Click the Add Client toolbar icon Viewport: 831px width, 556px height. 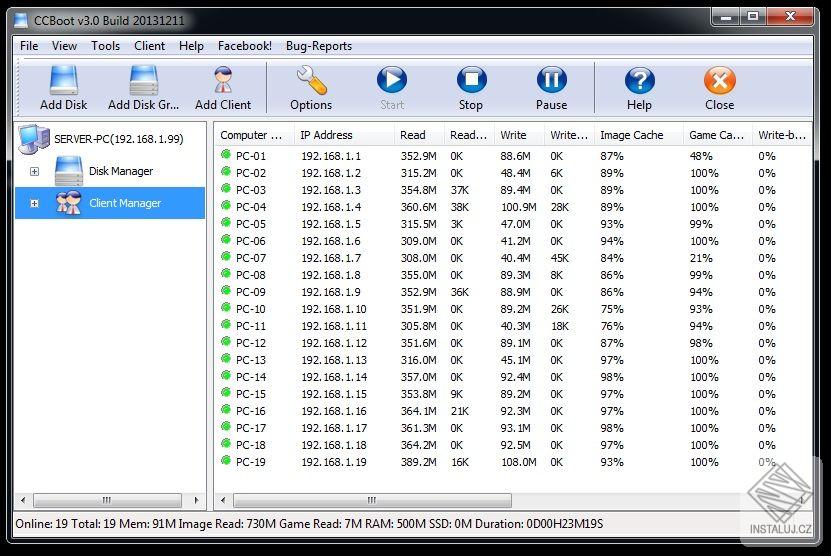pyautogui.click(x=223, y=80)
